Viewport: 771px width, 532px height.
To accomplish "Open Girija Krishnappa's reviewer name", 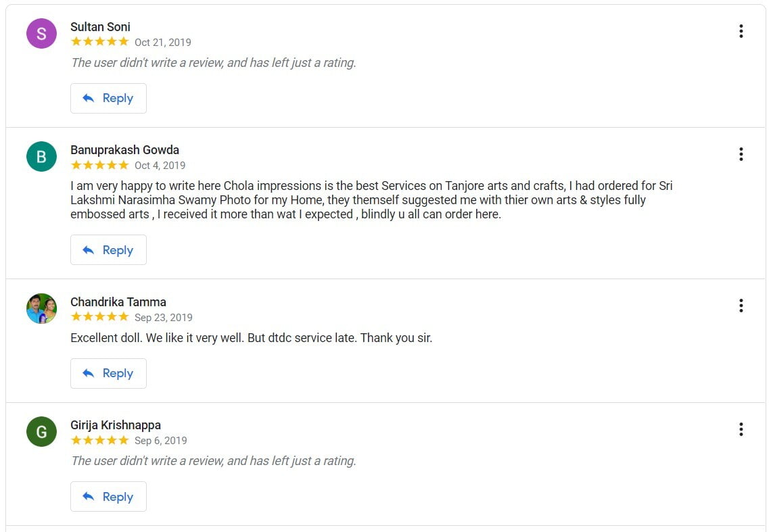I will 116,425.
